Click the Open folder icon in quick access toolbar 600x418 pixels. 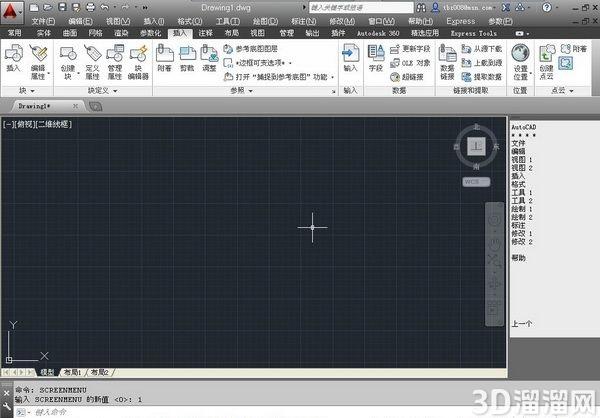coord(47,7)
